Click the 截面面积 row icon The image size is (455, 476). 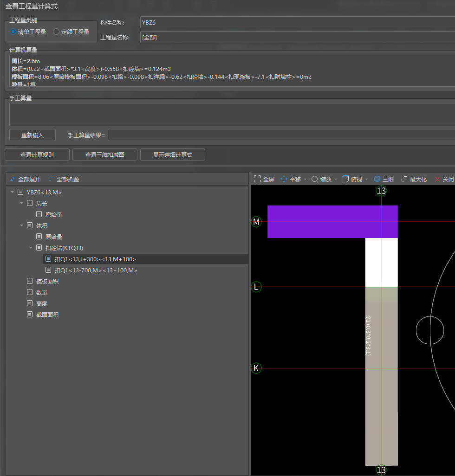tap(29, 315)
